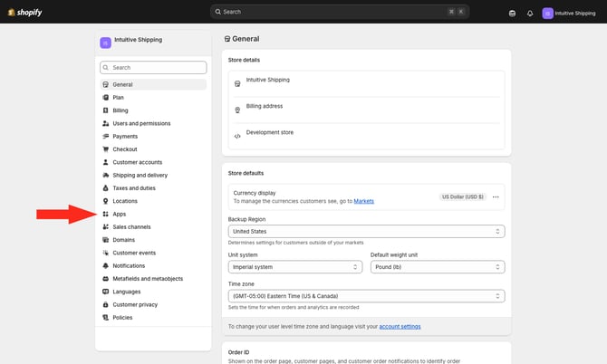
Task: Click the Apps grid icon
Action: point(105,214)
